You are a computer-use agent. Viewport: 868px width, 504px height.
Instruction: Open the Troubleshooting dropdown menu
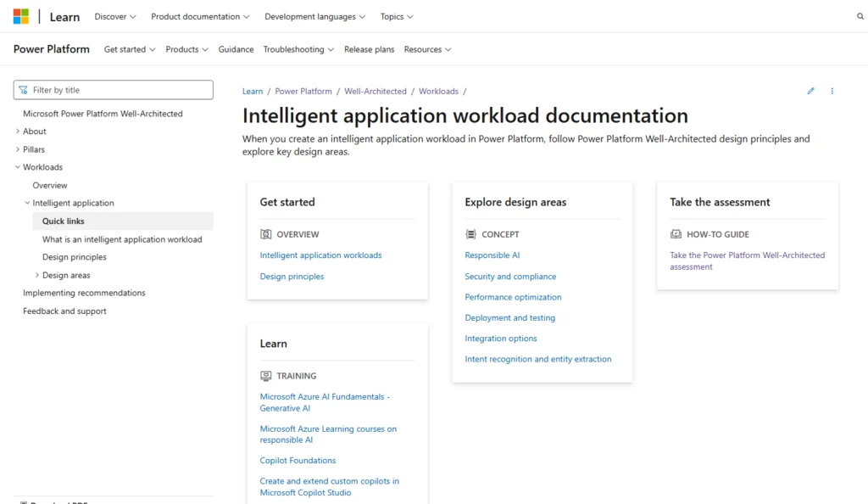coord(298,49)
